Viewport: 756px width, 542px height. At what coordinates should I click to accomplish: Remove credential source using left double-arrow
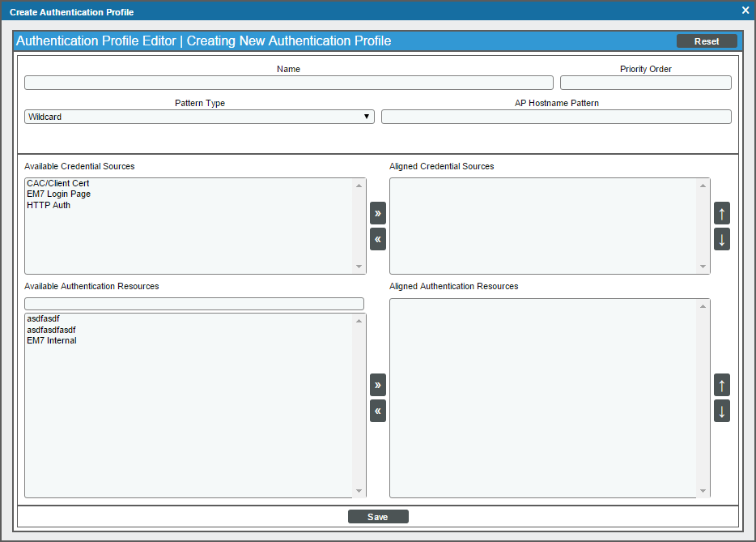coord(377,239)
